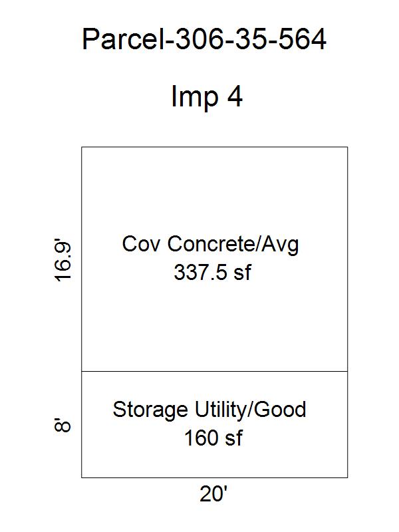Click the word Parcel in the title
Screen dimensions: 399x532
click(x=123, y=39)
